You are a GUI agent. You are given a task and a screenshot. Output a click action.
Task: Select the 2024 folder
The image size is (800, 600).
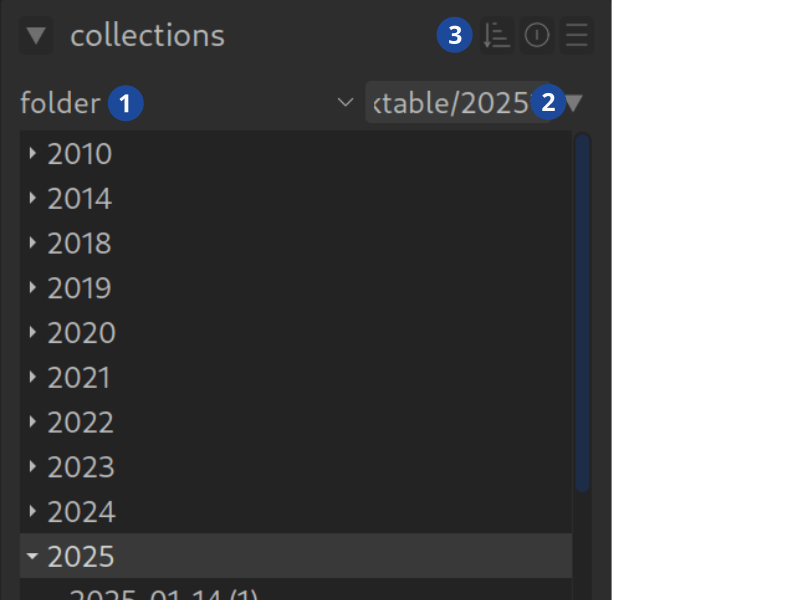click(x=82, y=512)
